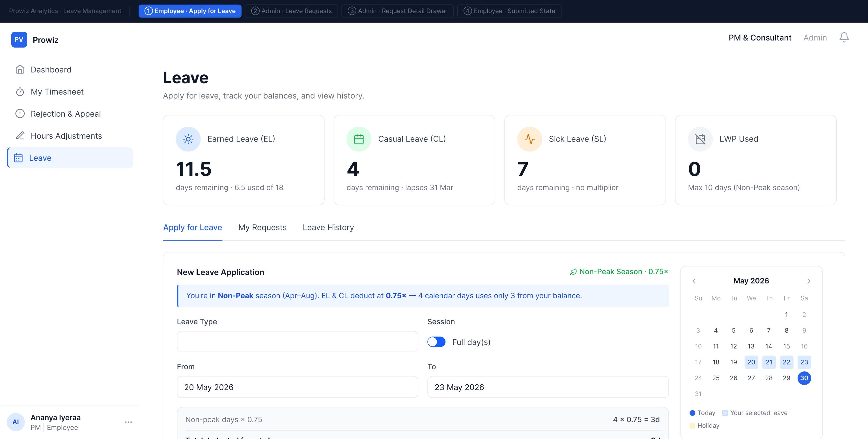The image size is (868, 439).
Task: Open the Leave History tab
Action: pyautogui.click(x=328, y=228)
